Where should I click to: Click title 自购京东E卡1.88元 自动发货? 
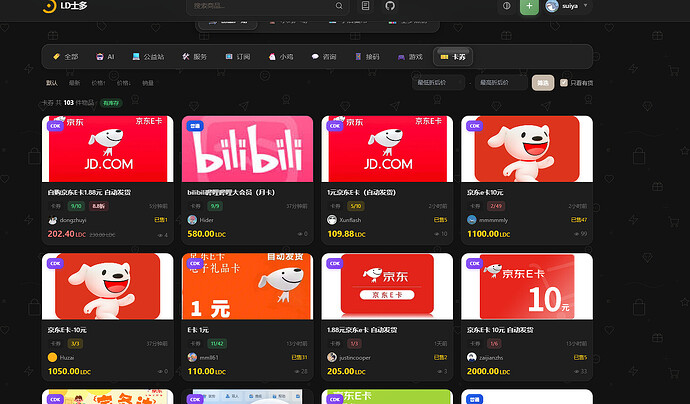[x=89, y=192]
